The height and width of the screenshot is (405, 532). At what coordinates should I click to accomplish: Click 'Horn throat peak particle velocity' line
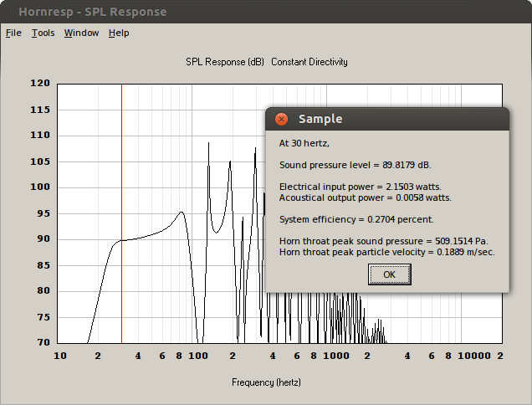(386, 252)
